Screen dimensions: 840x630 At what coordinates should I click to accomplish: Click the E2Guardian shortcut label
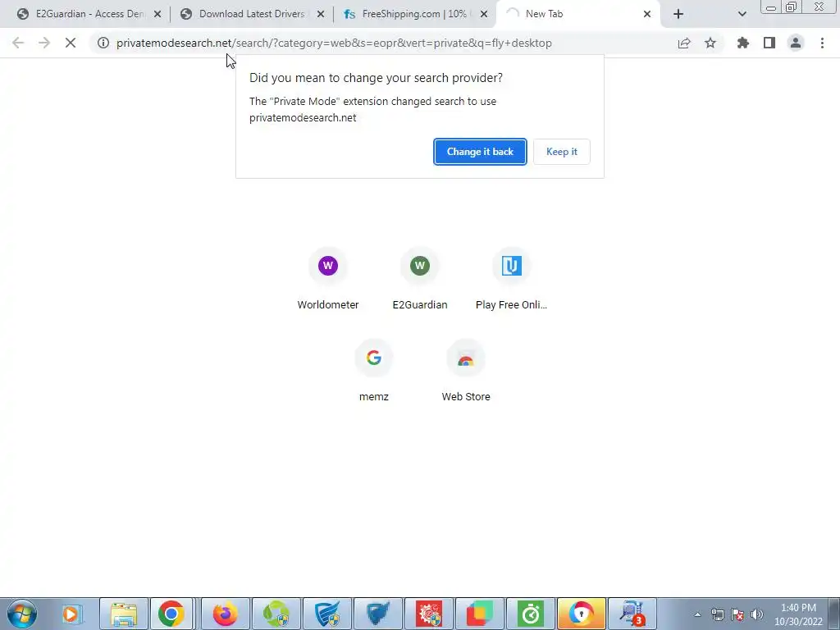pos(420,305)
